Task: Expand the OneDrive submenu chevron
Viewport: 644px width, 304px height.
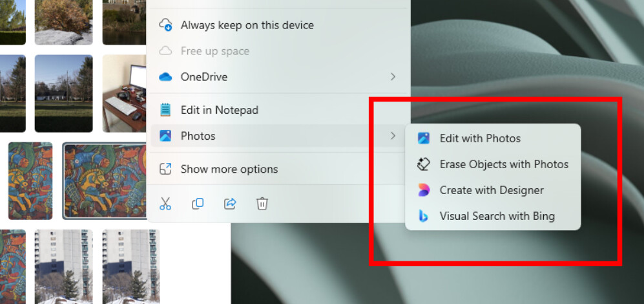Action: (x=393, y=76)
